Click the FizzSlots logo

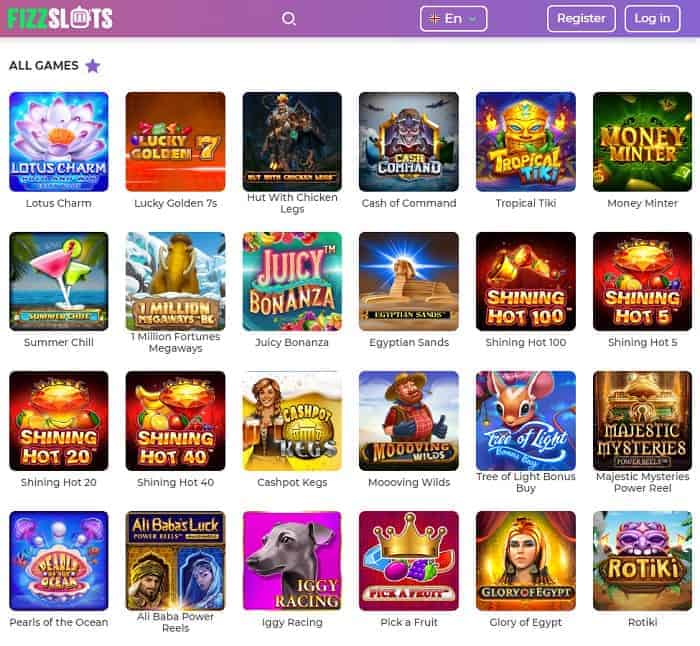click(x=60, y=18)
